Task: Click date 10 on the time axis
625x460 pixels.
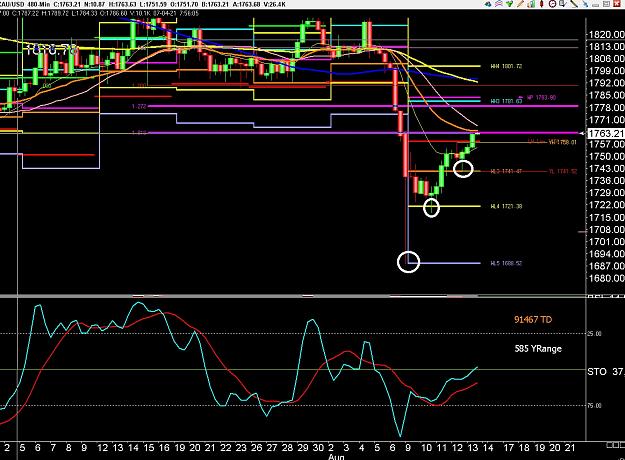Action: click(x=426, y=448)
